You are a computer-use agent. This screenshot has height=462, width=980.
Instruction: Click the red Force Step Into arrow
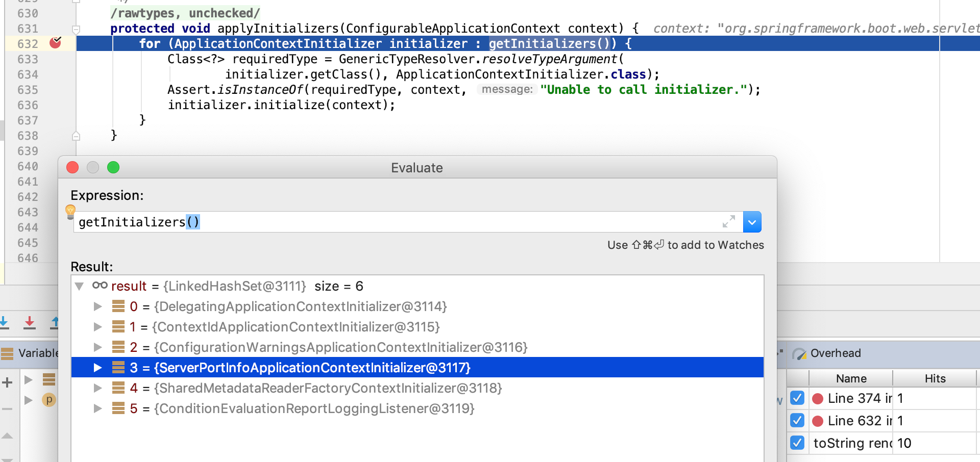[x=30, y=322]
